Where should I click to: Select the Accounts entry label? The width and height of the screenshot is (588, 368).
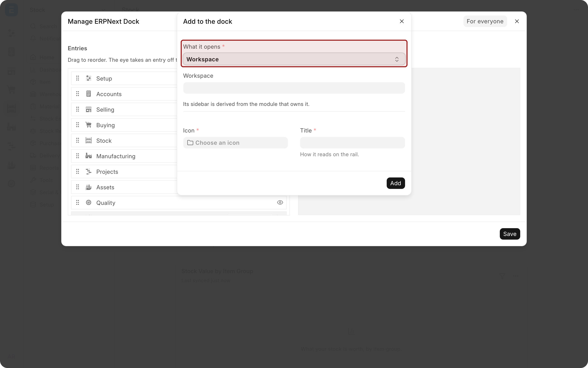(x=109, y=94)
